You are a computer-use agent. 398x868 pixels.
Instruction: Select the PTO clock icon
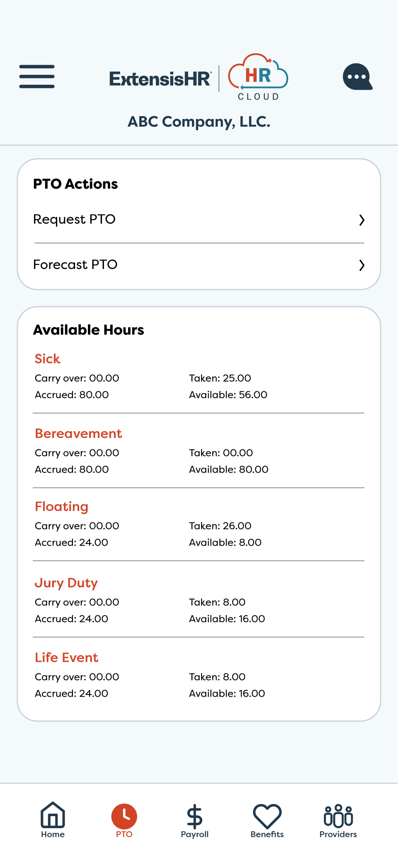point(124,816)
